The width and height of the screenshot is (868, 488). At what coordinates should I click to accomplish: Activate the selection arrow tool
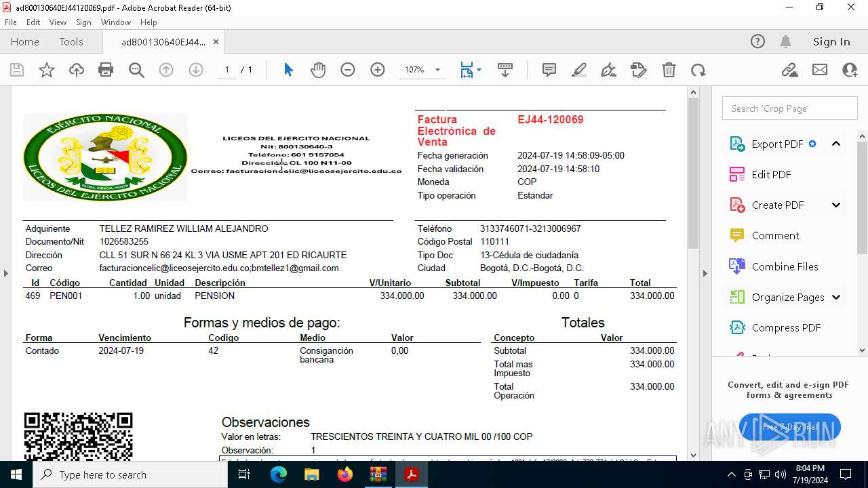[288, 70]
